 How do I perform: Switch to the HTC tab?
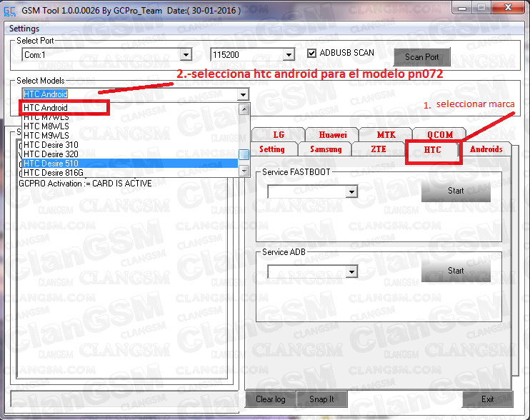click(433, 150)
